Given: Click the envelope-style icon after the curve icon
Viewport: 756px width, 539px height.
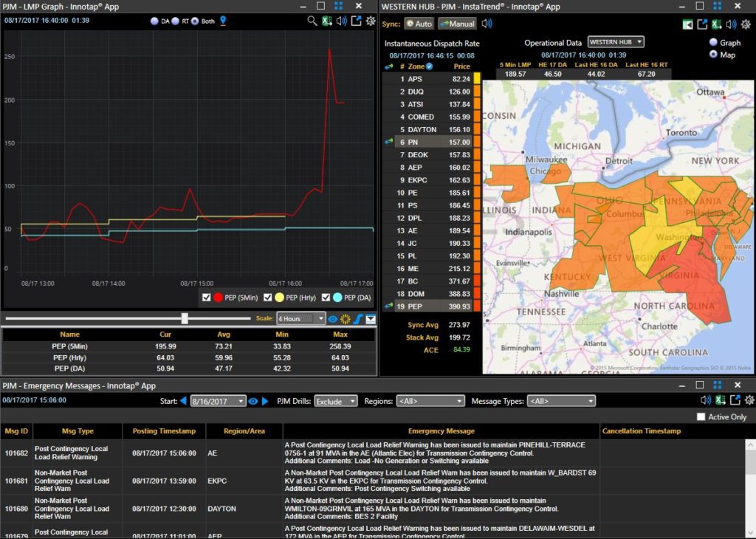Looking at the screenshot, I should pos(371,319).
